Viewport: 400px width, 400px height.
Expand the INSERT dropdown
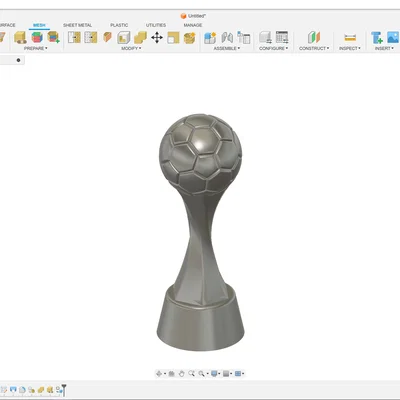(x=384, y=48)
